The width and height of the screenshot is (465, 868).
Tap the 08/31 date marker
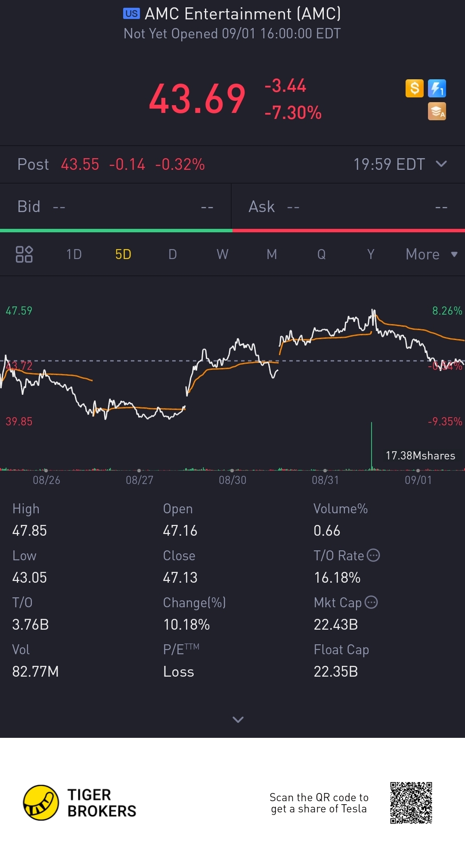point(325,480)
